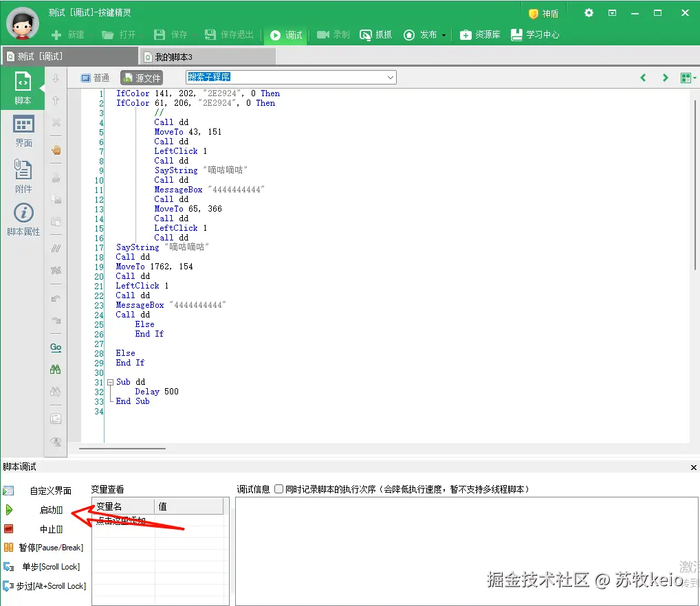
Task: Click the orange hand icon
Action: [x=56, y=150]
